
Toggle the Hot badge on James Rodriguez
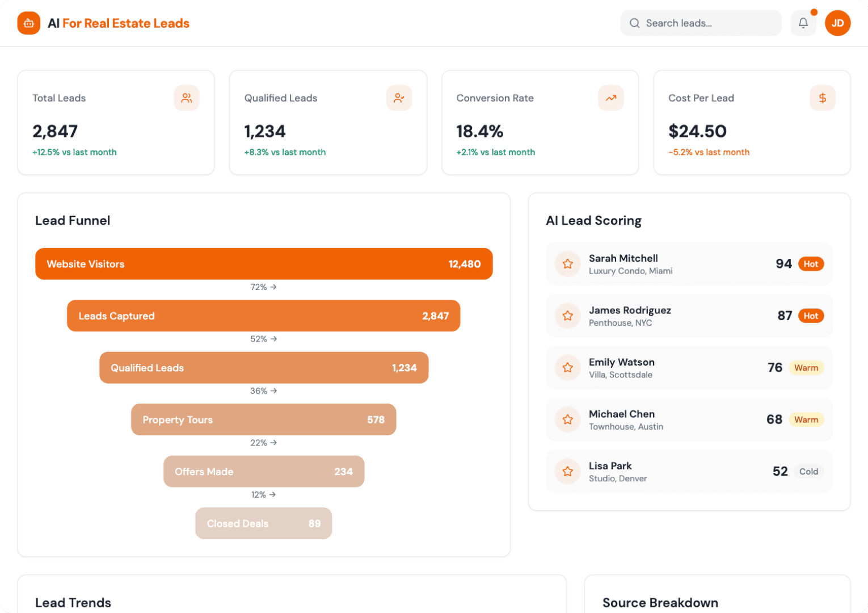[811, 316]
